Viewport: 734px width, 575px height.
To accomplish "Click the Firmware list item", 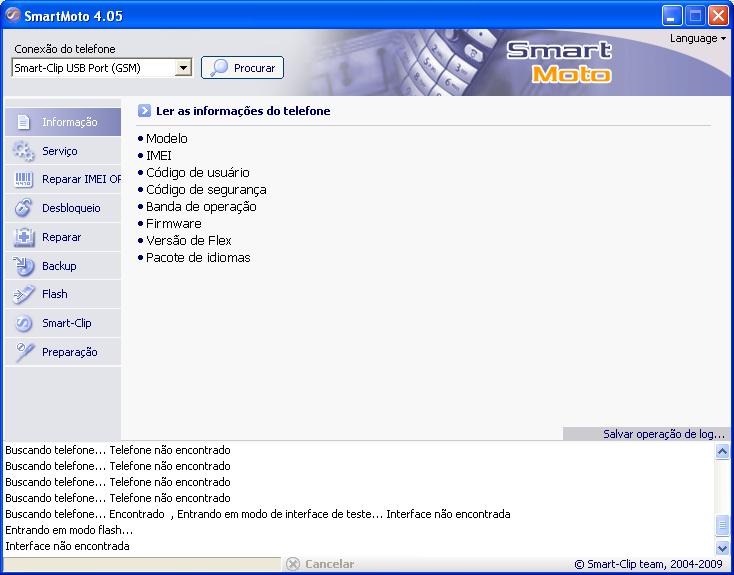I will pyautogui.click(x=174, y=224).
